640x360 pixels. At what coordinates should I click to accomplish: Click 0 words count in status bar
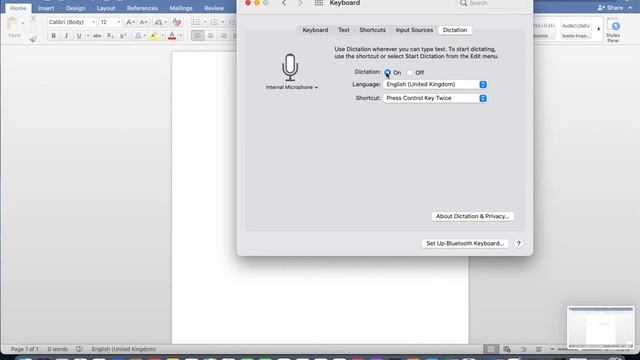58,349
